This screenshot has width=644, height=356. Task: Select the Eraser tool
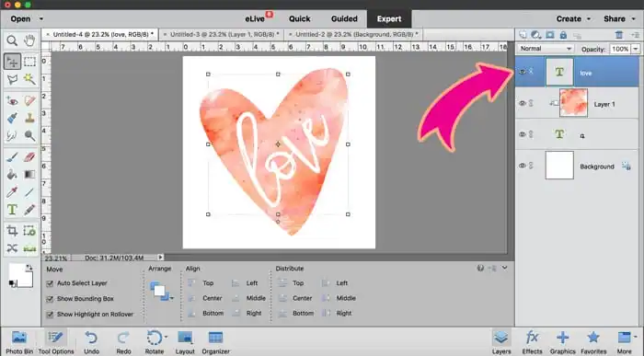pyautogui.click(x=29, y=157)
